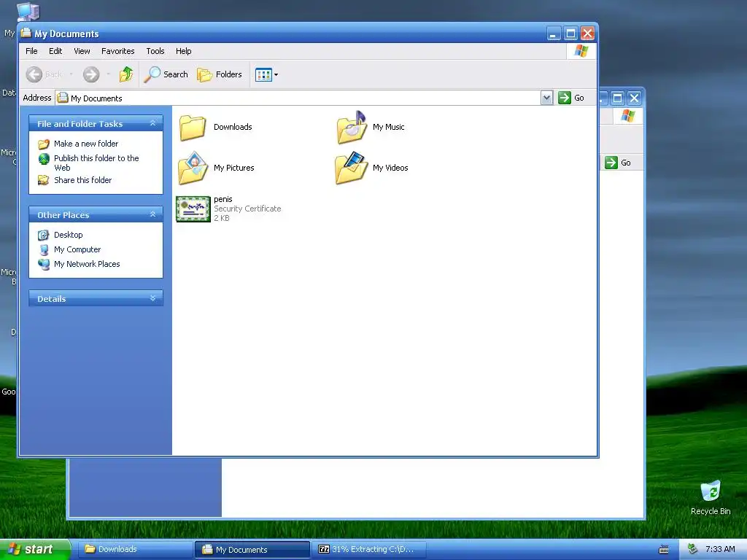The width and height of the screenshot is (747, 560).
Task: Click Safely Remove Hardware tray icon
Action: (x=693, y=549)
